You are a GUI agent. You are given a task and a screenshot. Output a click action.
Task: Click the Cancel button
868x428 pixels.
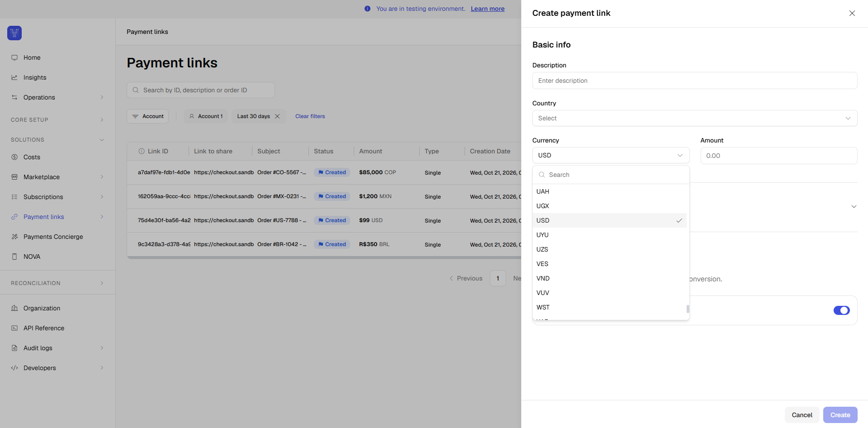(x=802, y=415)
